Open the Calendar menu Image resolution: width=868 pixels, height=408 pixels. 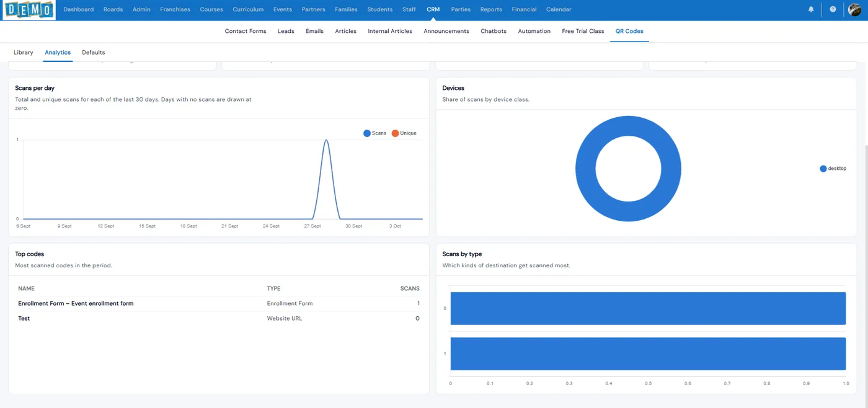(559, 9)
